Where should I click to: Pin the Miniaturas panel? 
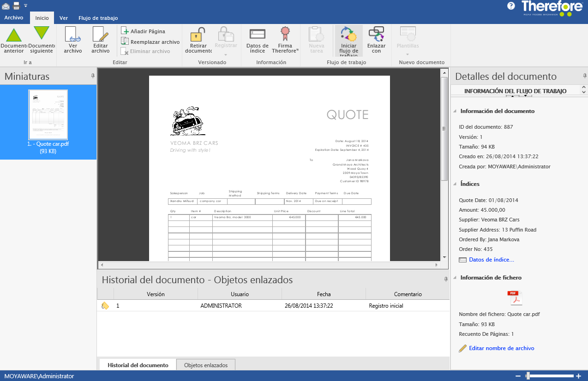tap(93, 76)
